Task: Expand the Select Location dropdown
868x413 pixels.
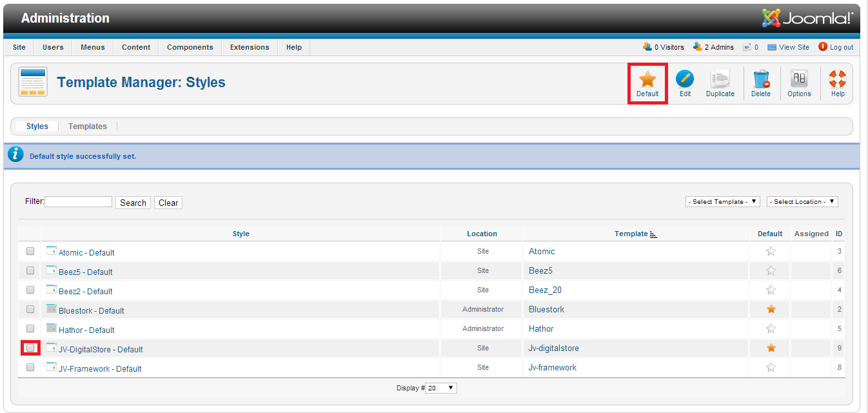Action: pos(802,202)
